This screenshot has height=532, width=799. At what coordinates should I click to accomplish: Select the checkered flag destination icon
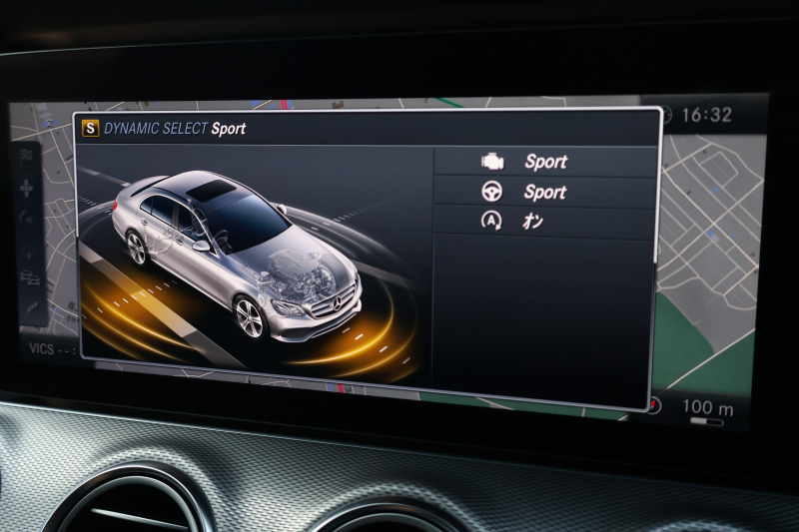[x=26, y=156]
